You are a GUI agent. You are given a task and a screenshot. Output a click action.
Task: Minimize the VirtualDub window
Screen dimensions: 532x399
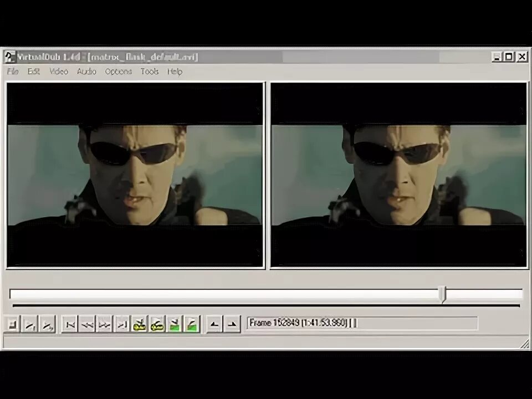(x=497, y=57)
